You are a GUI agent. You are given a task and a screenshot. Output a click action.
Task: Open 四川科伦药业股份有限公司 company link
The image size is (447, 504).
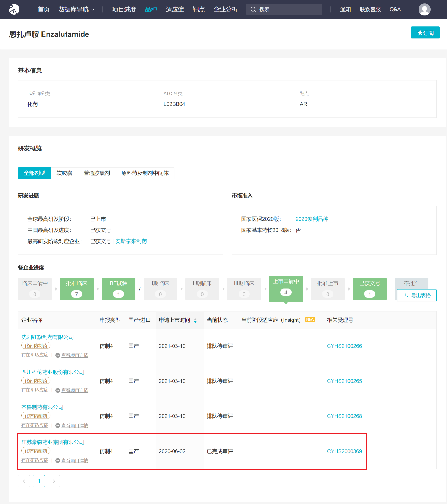53,372
